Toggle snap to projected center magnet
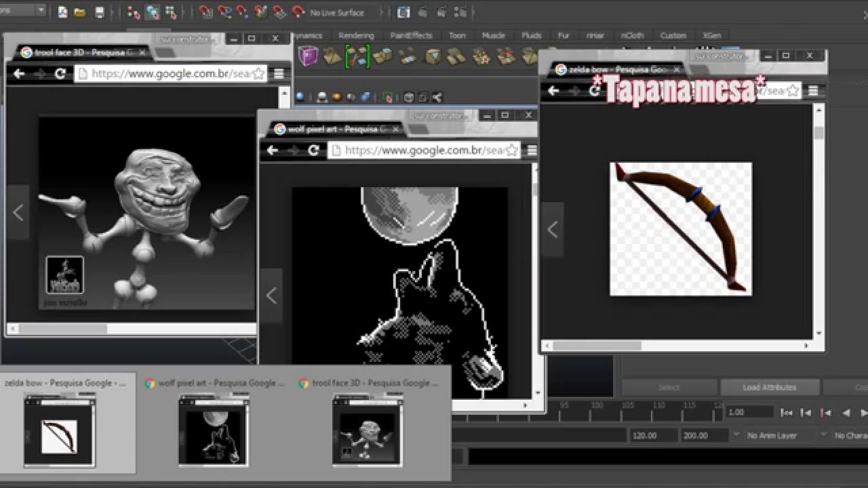This screenshot has height=488, width=868. 261,12
